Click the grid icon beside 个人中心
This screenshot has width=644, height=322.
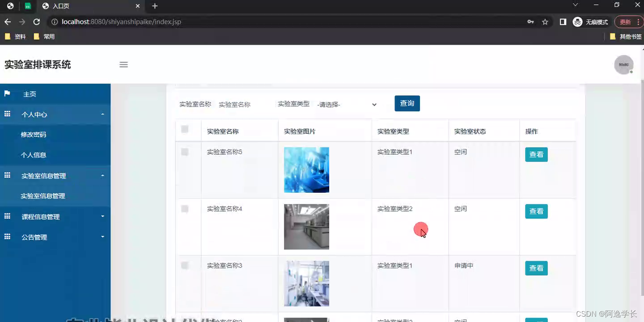coord(7,114)
